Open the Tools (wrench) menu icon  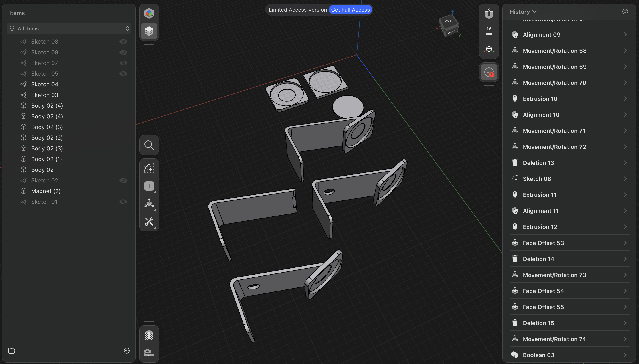coord(149,222)
